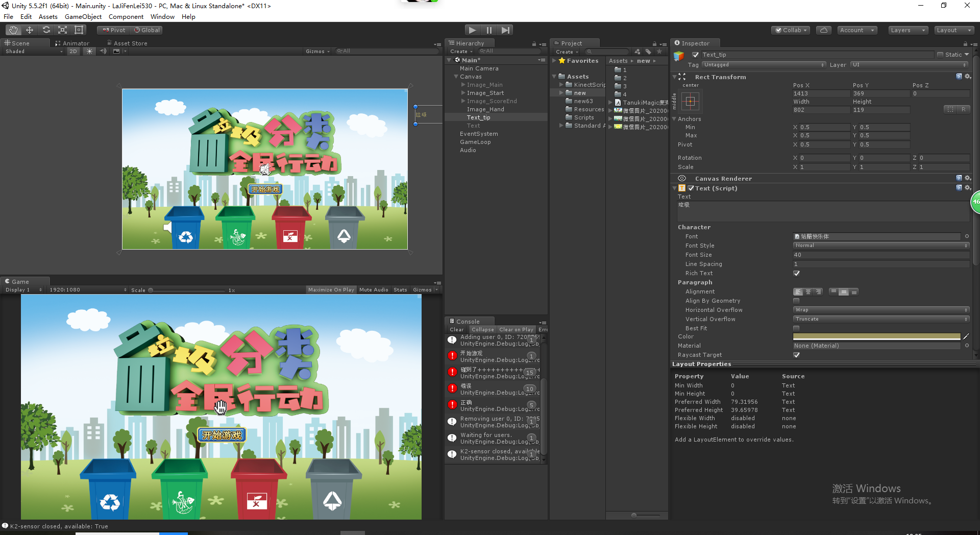980x535 pixels.
Task: Toggle scene audio icon
Action: [x=103, y=51]
